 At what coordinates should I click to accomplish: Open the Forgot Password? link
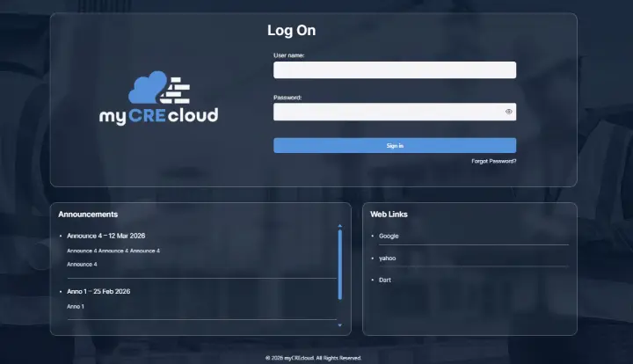click(494, 161)
